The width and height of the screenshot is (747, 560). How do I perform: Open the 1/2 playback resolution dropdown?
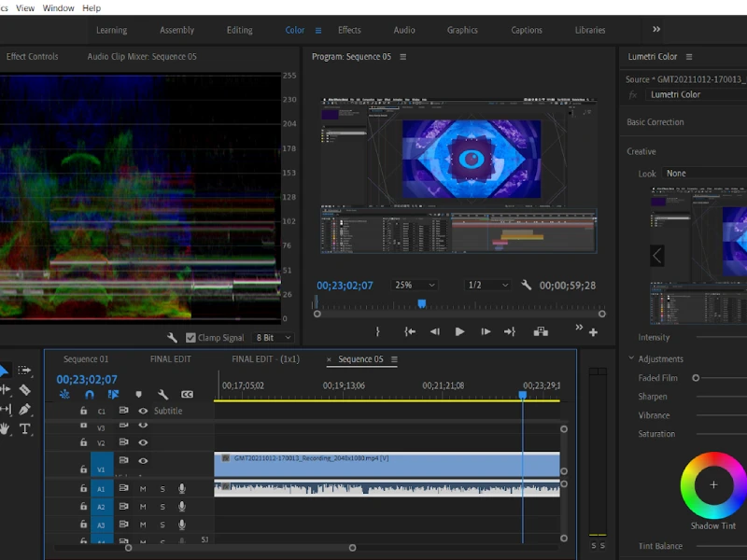click(x=488, y=286)
